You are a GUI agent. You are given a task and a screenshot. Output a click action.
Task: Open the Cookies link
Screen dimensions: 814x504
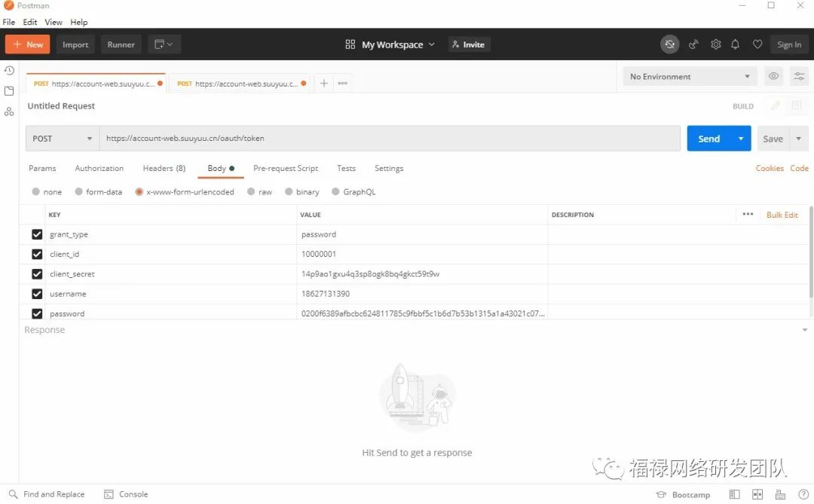(770, 168)
